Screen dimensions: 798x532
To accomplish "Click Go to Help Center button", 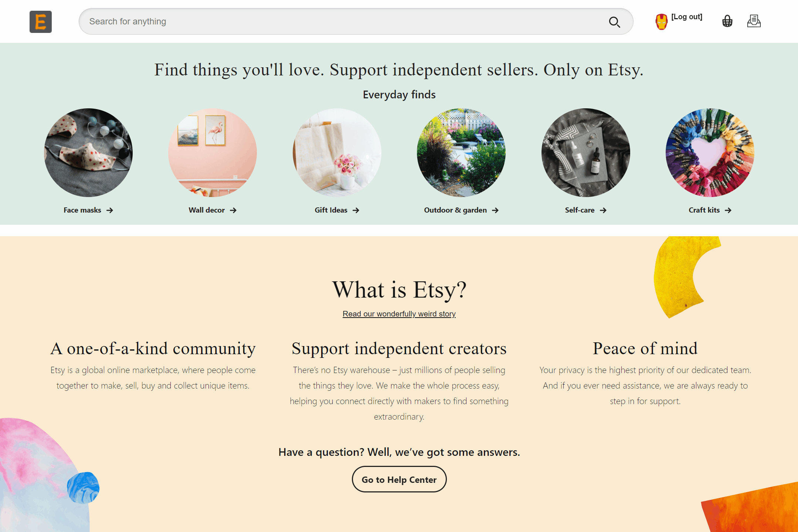I will pyautogui.click(x=399, y=479).
